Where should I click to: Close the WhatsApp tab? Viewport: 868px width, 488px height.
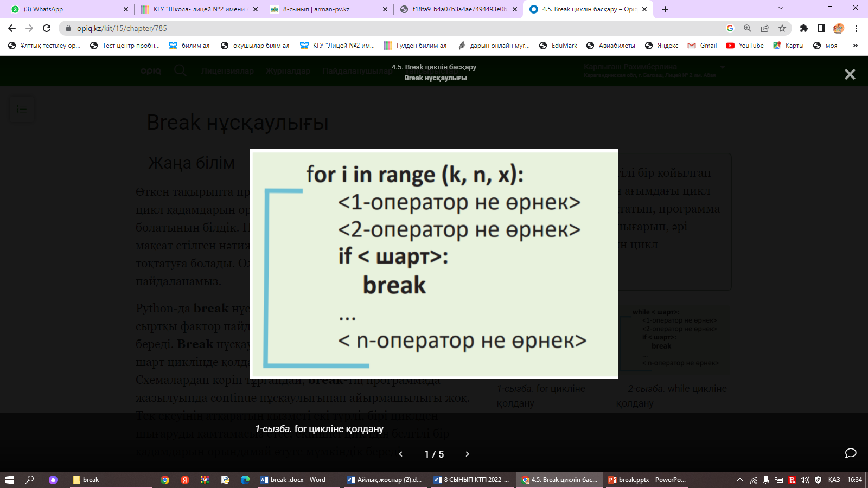[126, 9]
